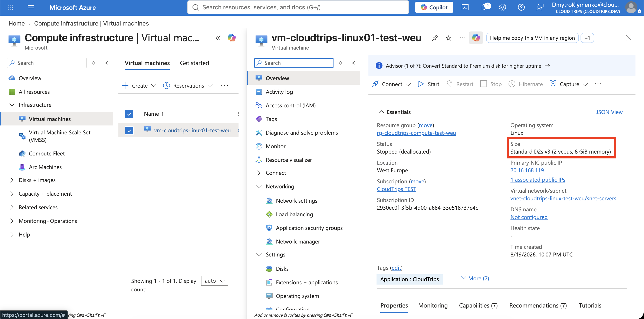Focus the Compute infrastructure Search box
Viewport: 644px width, 319px height.
(x=46, y=63)
